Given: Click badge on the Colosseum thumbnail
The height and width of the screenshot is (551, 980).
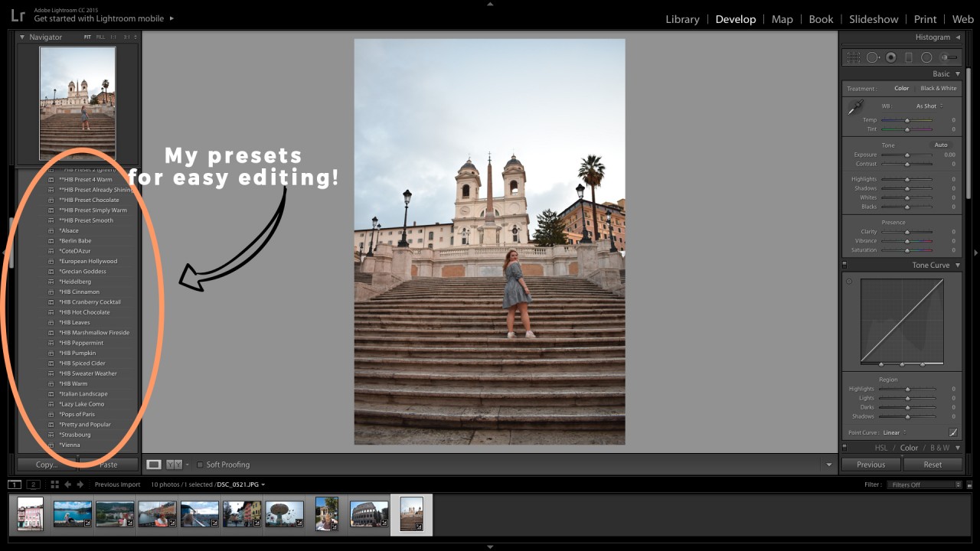Looking at the screenshot, I should point(384,523).
